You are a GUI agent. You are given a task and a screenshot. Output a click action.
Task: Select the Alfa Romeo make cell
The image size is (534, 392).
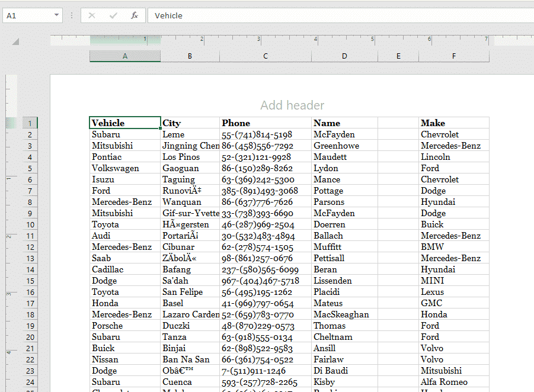[x=454, y=381]
